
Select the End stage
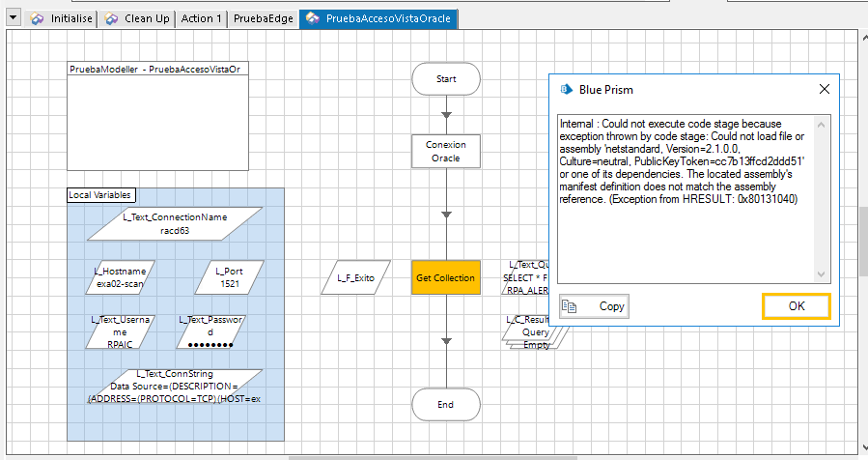446,405
